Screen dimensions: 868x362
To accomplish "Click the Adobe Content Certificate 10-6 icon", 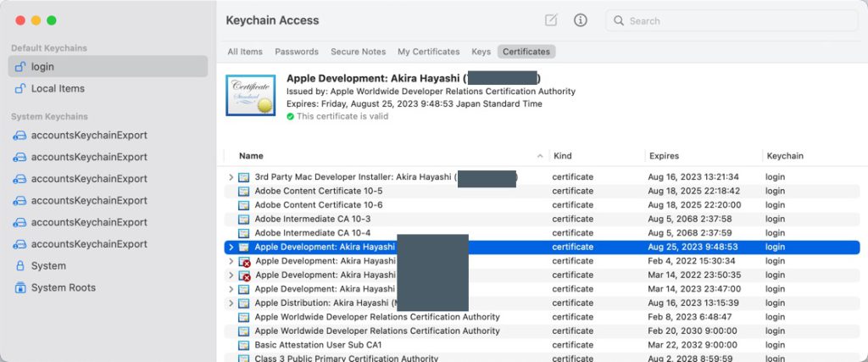I will [243, 205].
